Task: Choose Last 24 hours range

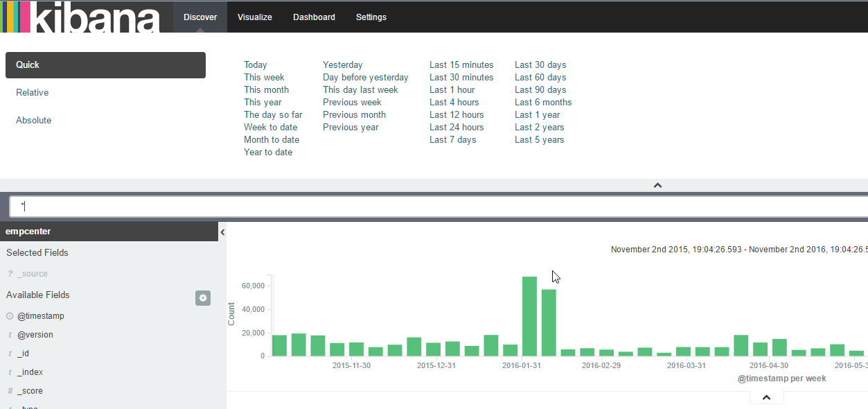Action: click(x=457, y=128)
